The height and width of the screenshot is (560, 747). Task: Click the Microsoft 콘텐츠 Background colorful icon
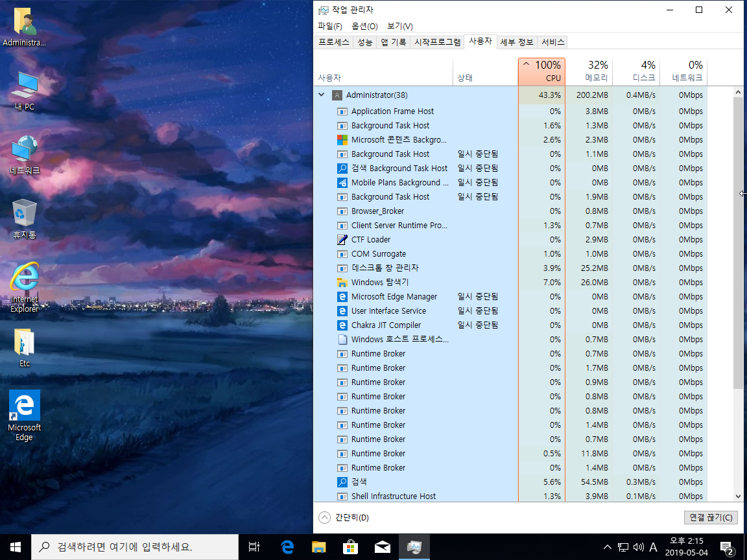tap(342, 140)
